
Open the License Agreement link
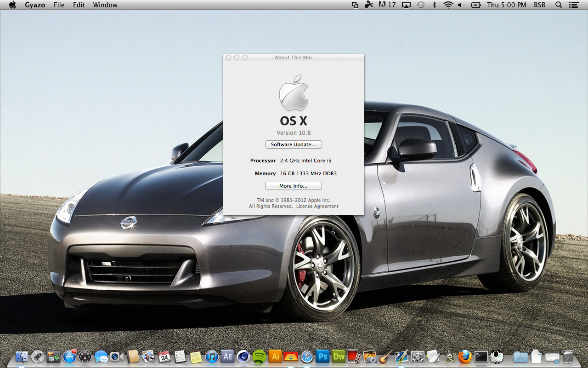(x=317, y=207)
